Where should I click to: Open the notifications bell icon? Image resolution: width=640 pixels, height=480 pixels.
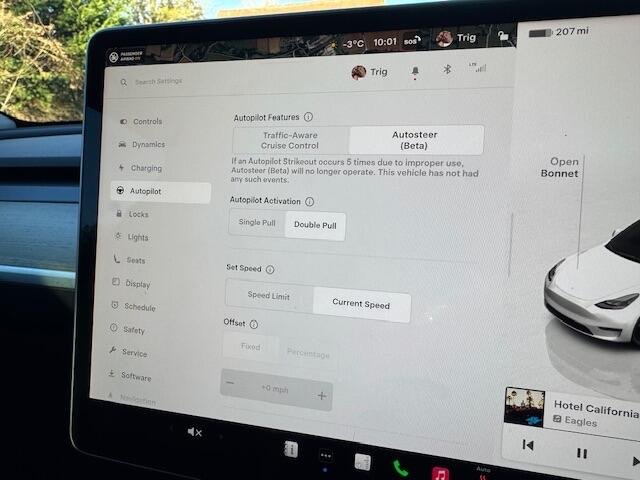pos(415,72)
